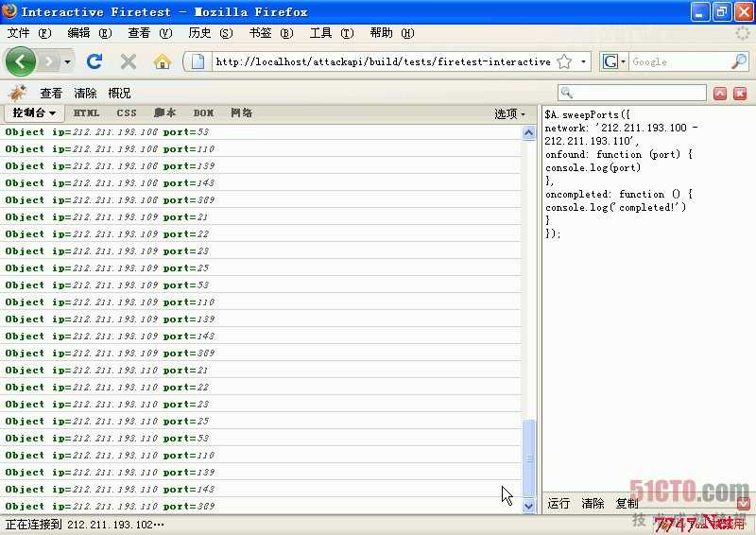The height and width of the screenshot is (535, 756).
Task: Click log row ip 212.211.193.110 port=389
Action: click(261, 506)
